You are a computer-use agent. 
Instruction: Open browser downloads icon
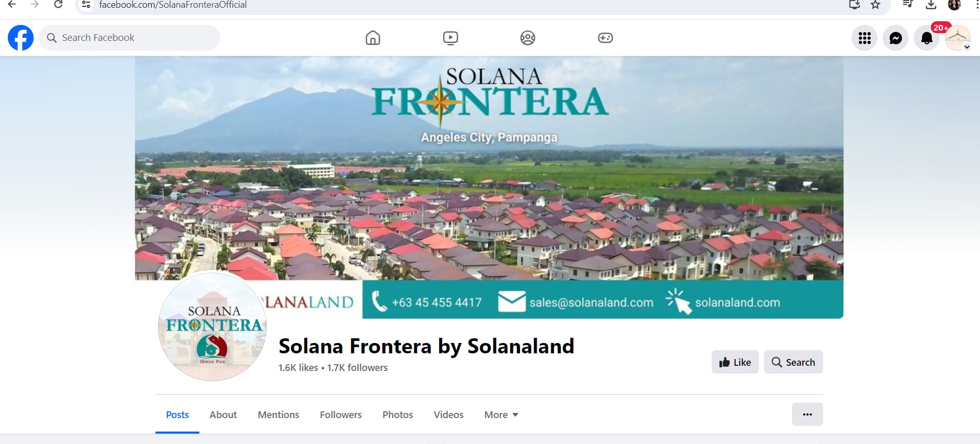[931, 5]
